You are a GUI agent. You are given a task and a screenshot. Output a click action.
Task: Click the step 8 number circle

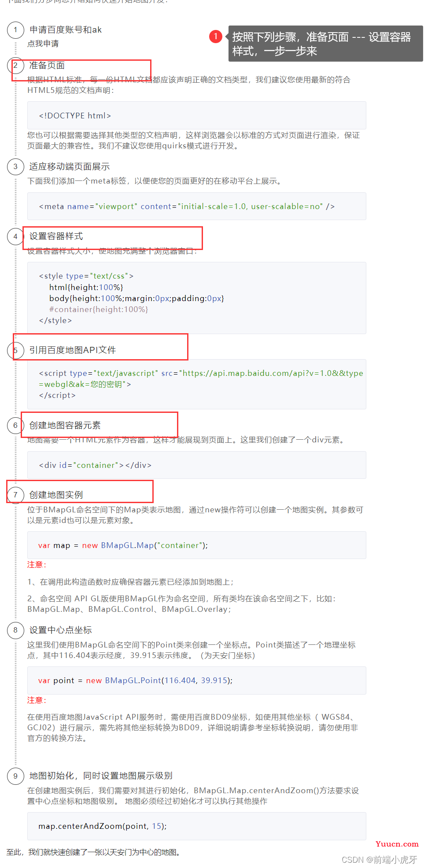15,630
